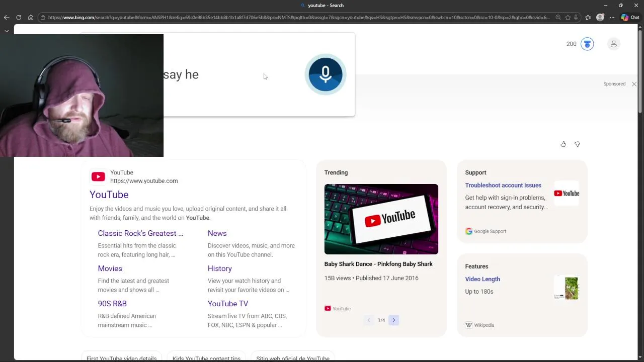Screen dimensions: 644x362
Task: Expand the chevron below the Back arrow
Action: tap(7, 31)
